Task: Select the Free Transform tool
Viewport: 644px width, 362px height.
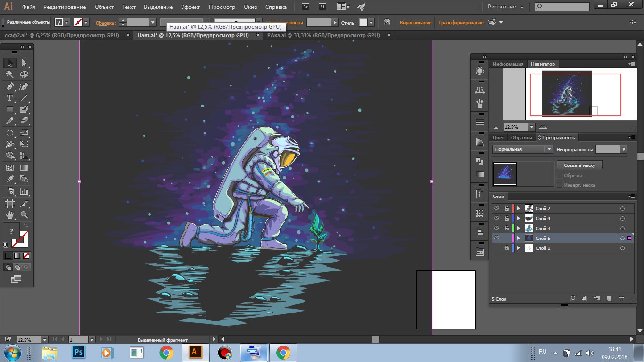Action: click(24, 144)
